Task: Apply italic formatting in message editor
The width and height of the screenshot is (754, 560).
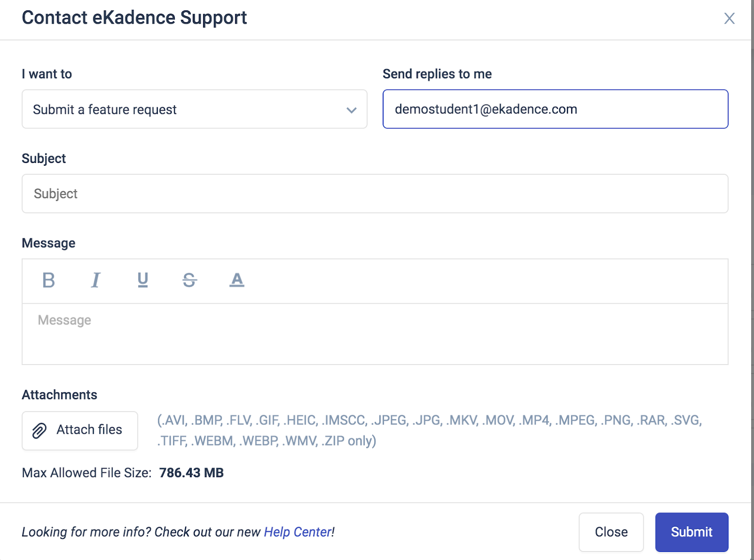Action: tap(95, 280)
